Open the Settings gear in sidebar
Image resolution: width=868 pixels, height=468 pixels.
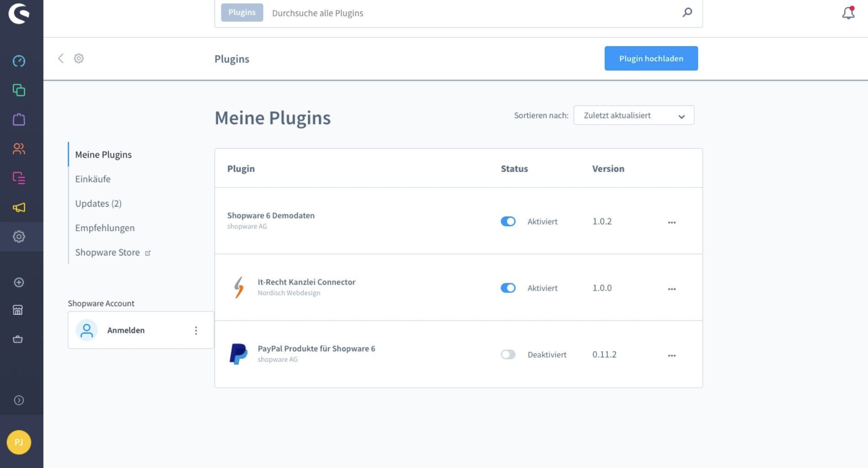tap(19, 237)
